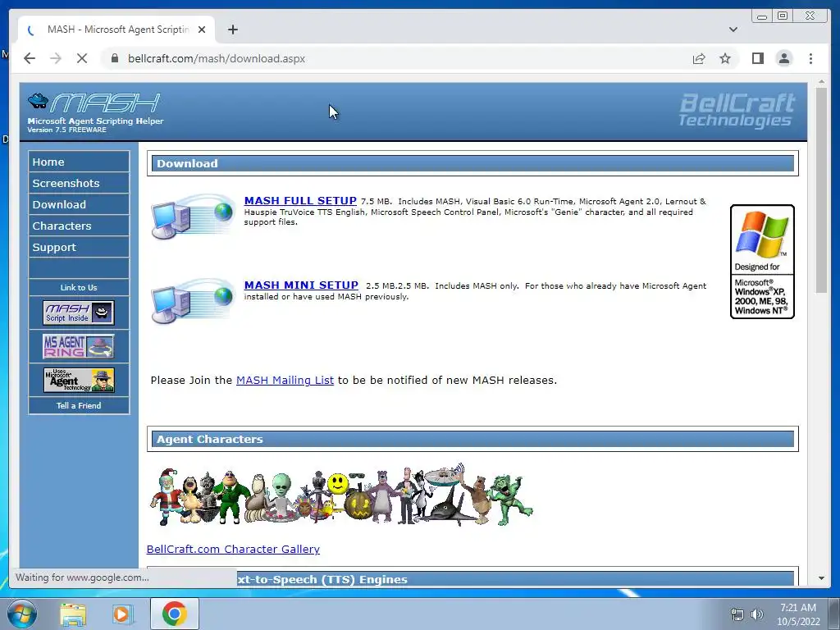840x630 pixels.
Task: Close the MASH browser tab
Action: click(202, 30)
